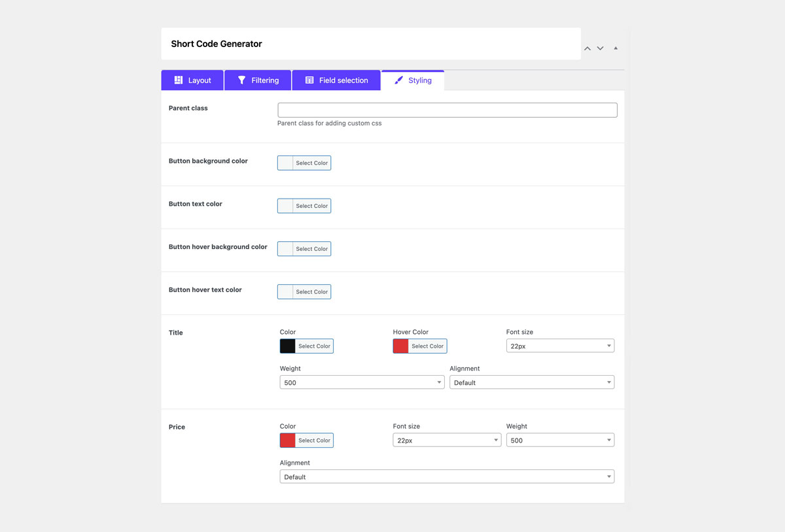The height and width of the screenshot is (532, 785).
Task: Click the Styling paintbrush icon
Action: 398,80
